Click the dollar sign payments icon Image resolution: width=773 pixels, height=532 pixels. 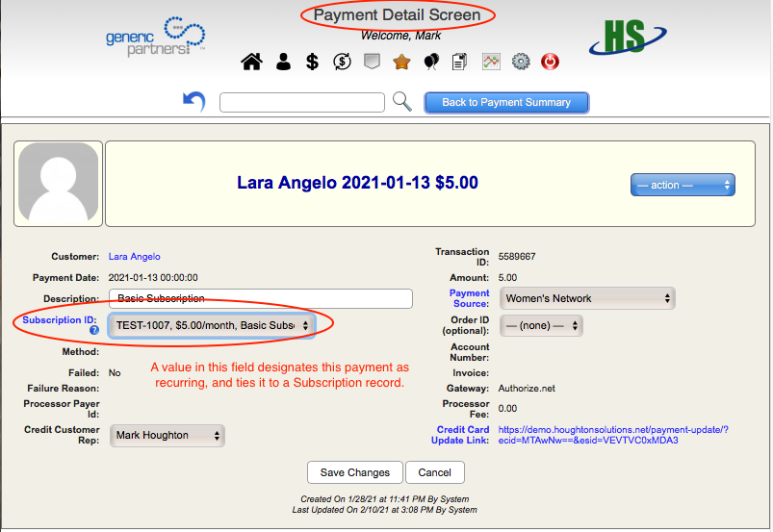click(x=312, y=63)
